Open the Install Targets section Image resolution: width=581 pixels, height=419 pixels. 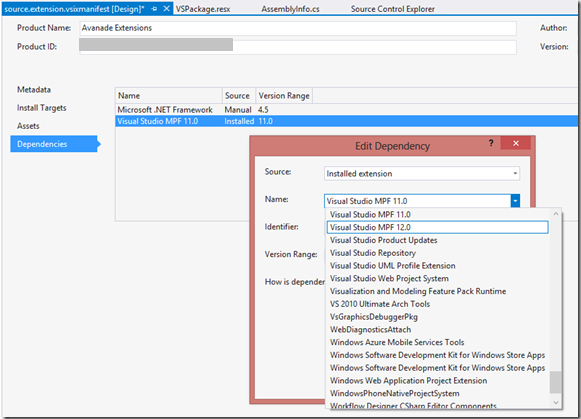[x=42, y=108]
